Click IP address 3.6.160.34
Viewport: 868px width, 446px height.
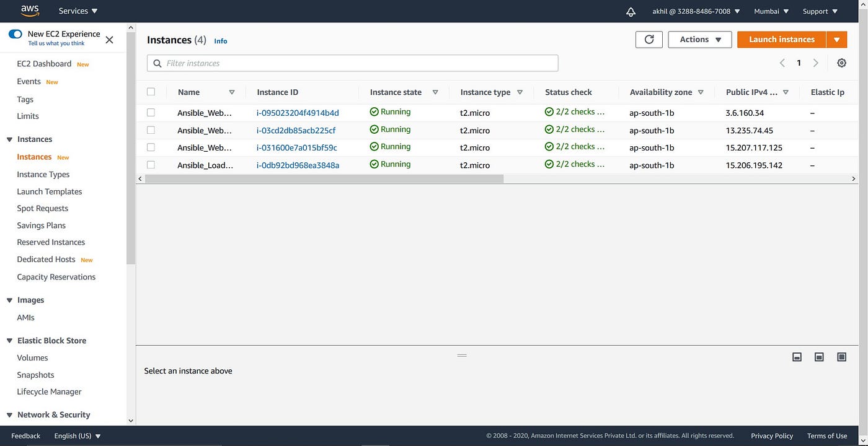point(745,113)
